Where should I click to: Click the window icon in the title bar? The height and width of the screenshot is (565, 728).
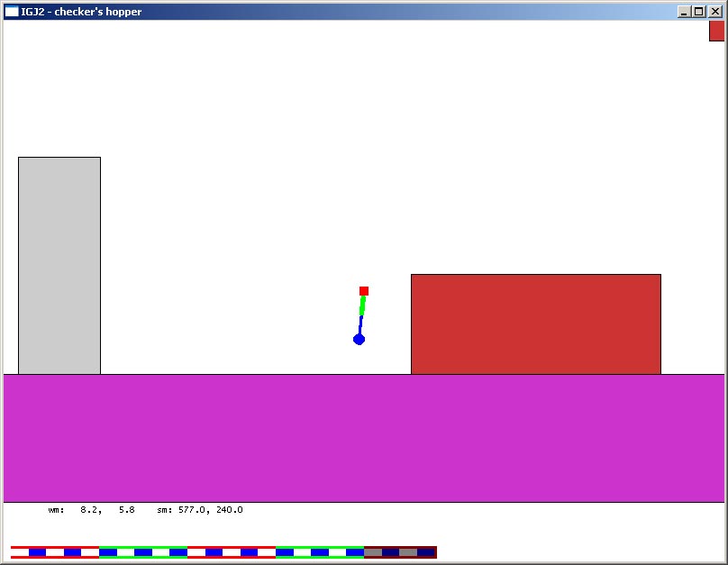coord(12,12)
